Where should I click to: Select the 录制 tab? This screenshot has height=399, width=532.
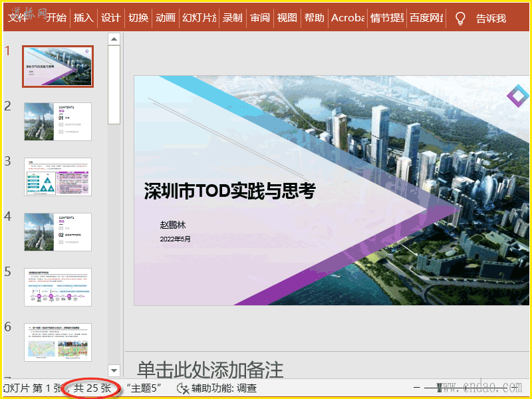pyautogui.click(x=233, y=18)
